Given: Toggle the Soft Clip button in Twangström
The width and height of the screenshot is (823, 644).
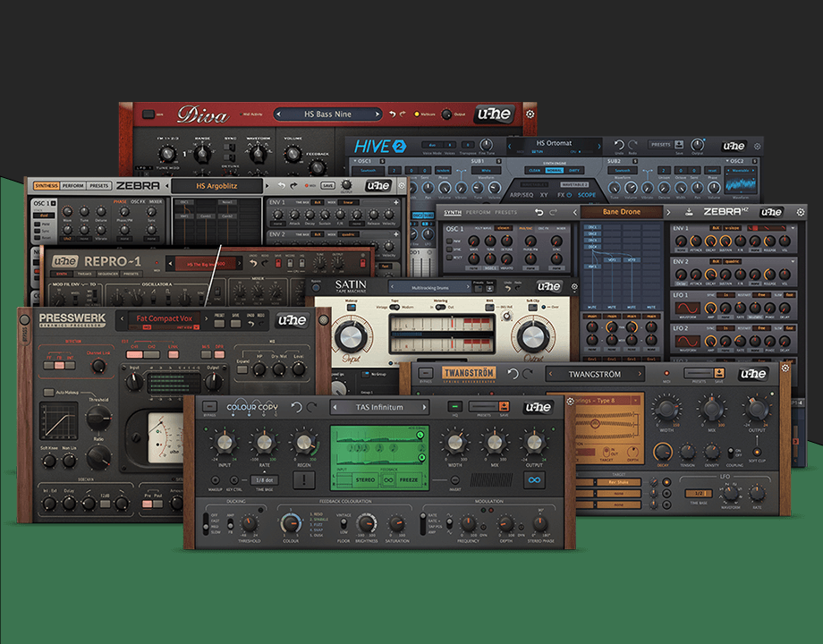Looking at the screenshot, I should pyautogui.click(x=757, y=452).
